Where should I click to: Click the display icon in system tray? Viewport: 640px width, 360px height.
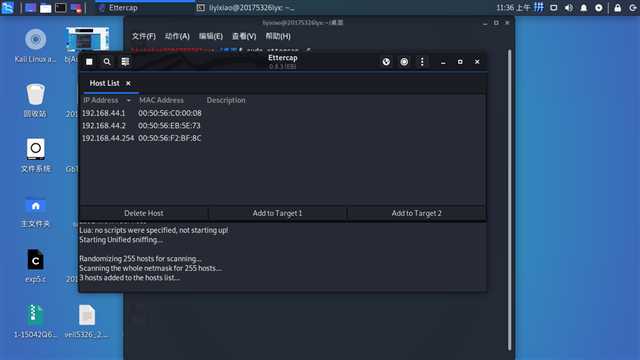553,8
